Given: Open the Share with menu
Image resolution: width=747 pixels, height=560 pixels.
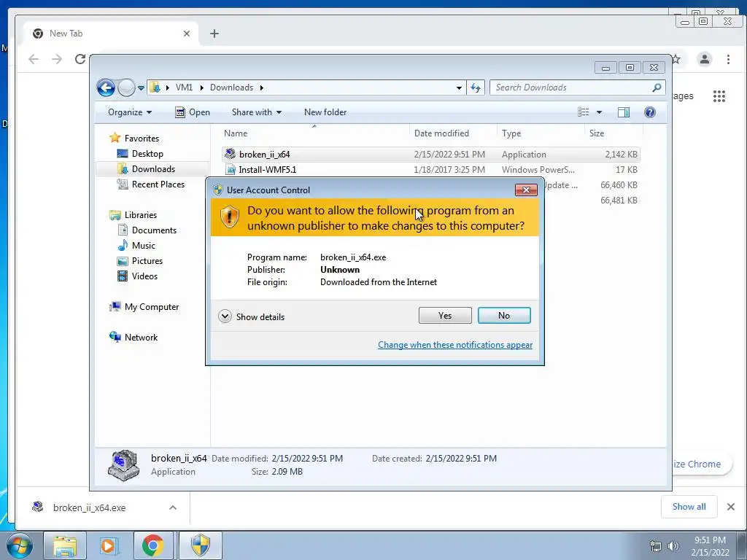Looking at the screenshot, I should click(256, 112).
